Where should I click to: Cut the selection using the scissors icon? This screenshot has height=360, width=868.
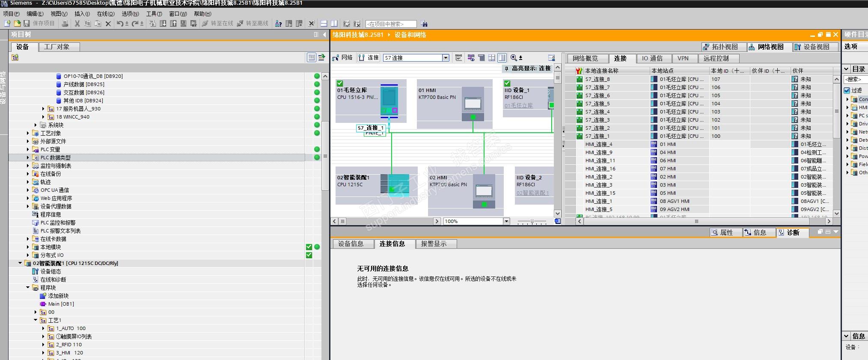pos(77,24)
